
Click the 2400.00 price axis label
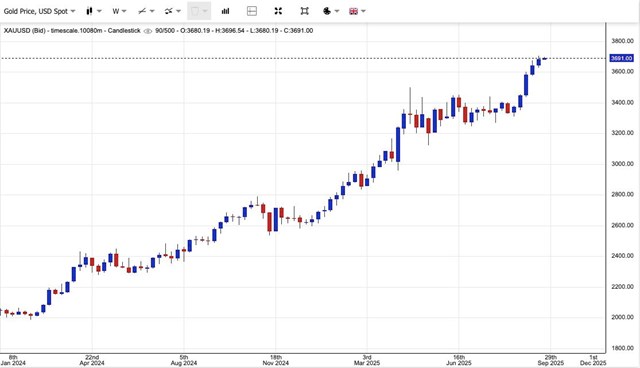(622, 256)
